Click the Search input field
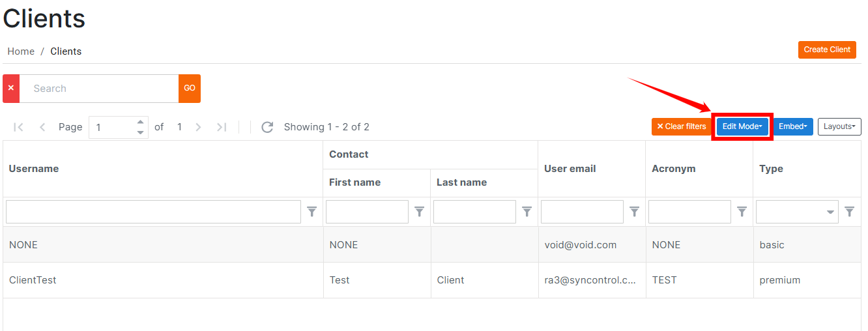The width and height of the screenshot is (868, 331). pyautogui.click(x=99, y=89)
